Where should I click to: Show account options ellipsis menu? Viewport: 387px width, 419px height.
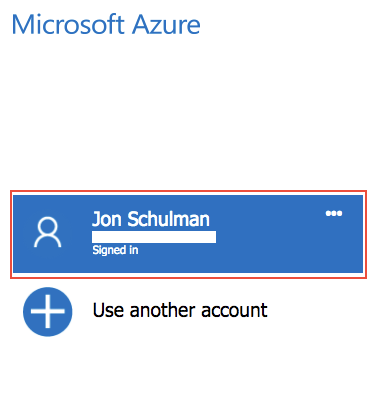click(x=334, y=213)
